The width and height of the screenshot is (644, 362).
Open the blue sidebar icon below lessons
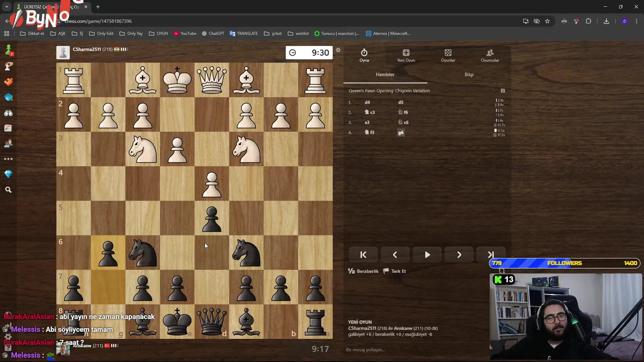click(8, 98)
